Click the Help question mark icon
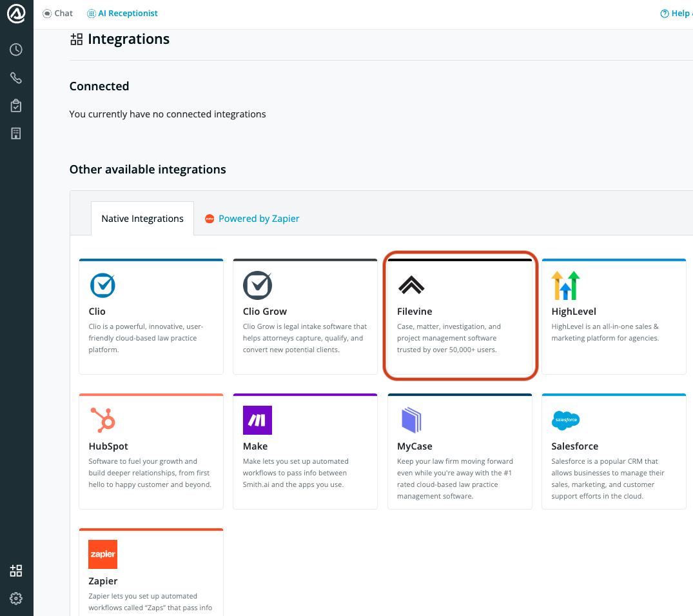Viewport: 693px width, 616px height. (x=664, y=14)
